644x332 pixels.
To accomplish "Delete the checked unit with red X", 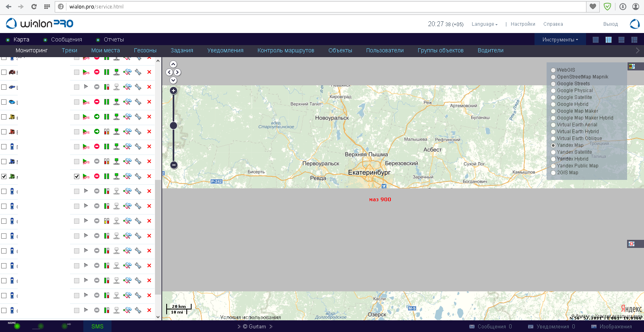I will pos(149,176).
